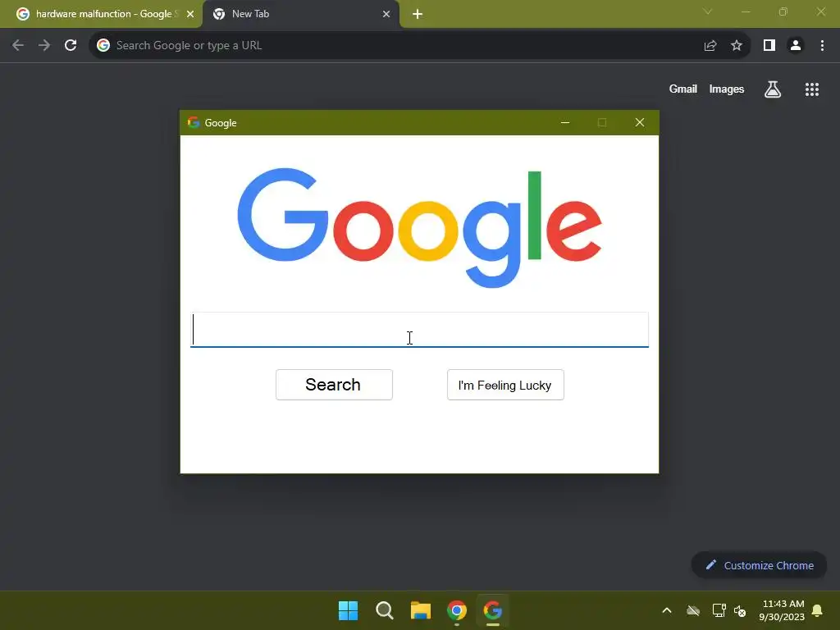Close the small Google window
Screen dimensions: 840x630
click(x=640, y=123)
